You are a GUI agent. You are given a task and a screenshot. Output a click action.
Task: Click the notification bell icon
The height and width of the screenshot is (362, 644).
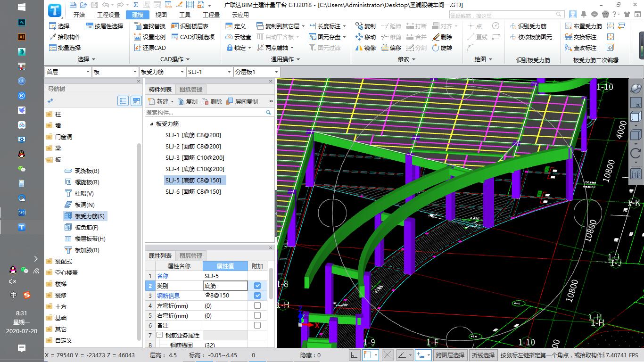click(x=584, y=14)
